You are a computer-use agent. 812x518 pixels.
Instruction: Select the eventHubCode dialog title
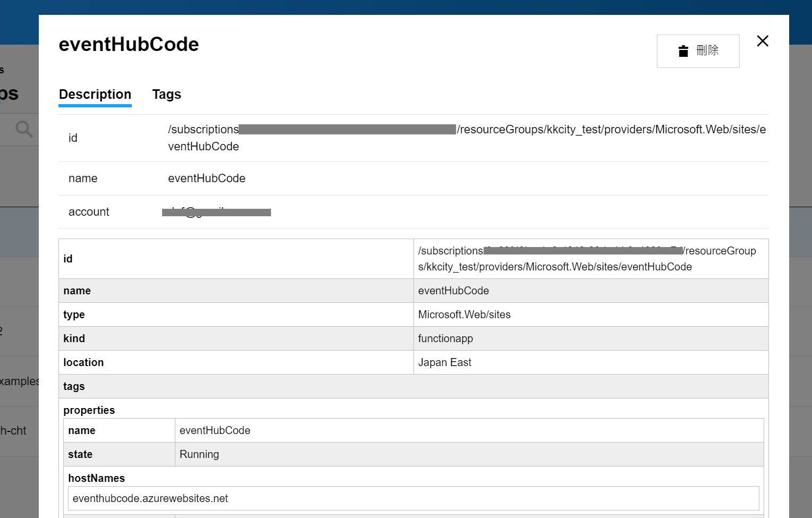click(129, 45)
